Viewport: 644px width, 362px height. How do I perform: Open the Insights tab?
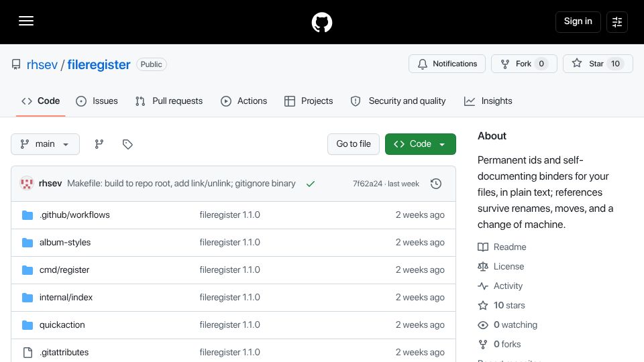[x=488, y=101]
